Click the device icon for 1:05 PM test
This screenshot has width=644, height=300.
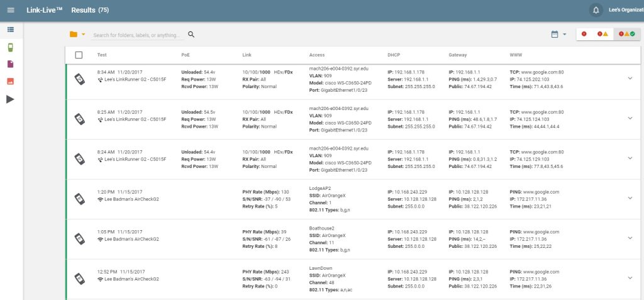pos(79,239)
